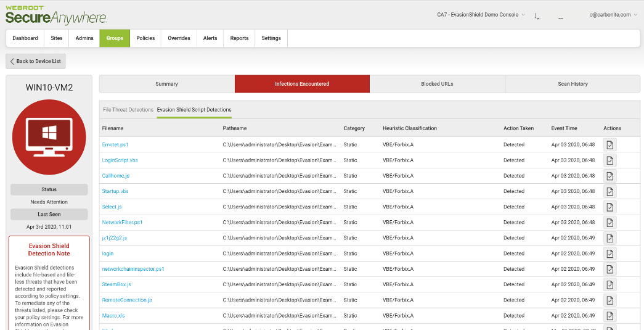Switch to the Summary tab
644x330 pixels.
[x=167, y=84]
